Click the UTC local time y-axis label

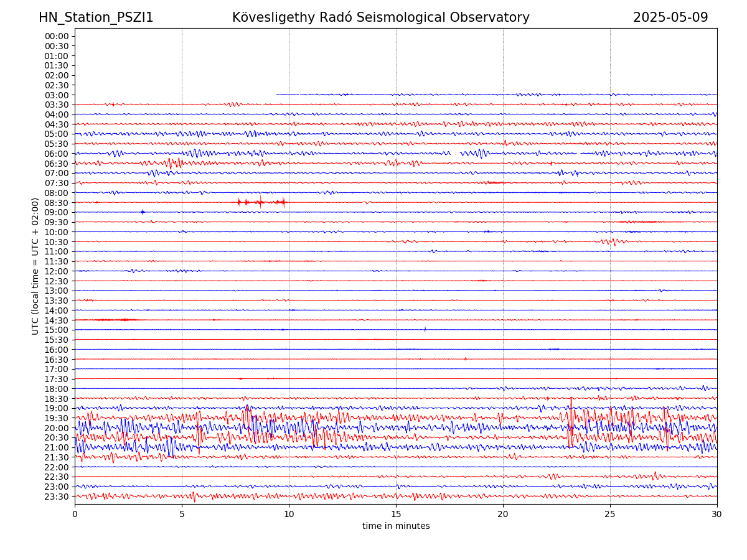pyautogui.click(x=35, y=266)
